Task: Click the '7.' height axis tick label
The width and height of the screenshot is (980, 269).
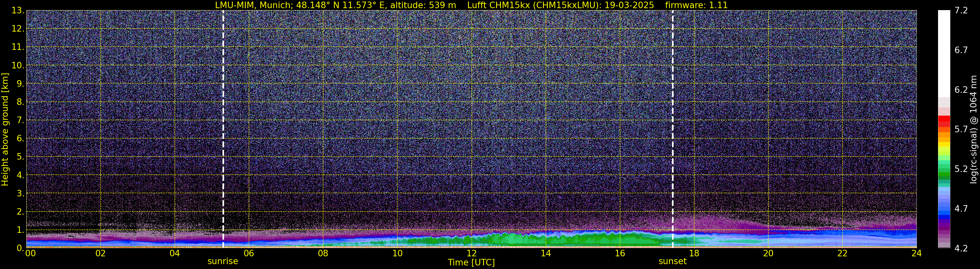Action: coord(20,120)
